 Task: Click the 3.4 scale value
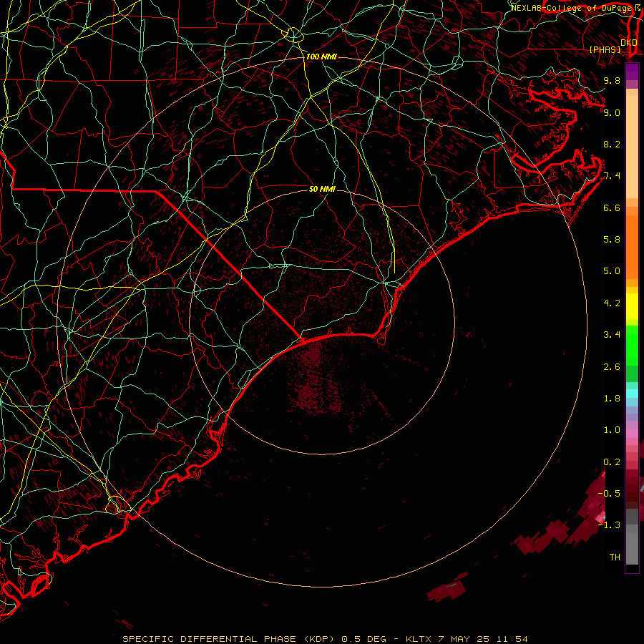[612, 335]
